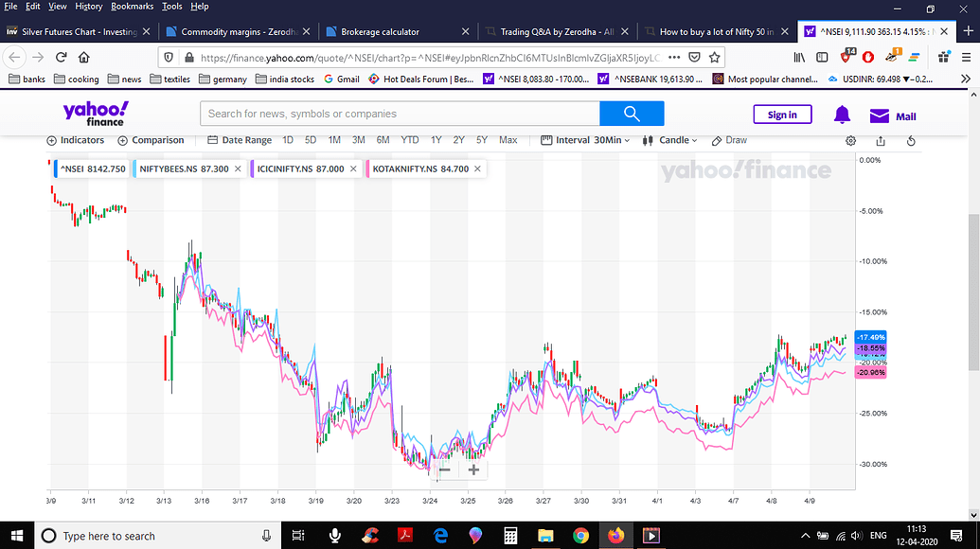This screenshot has height=549, width=980.
Task: Click the chart refresh icon
Action: [x=910, y=140]
